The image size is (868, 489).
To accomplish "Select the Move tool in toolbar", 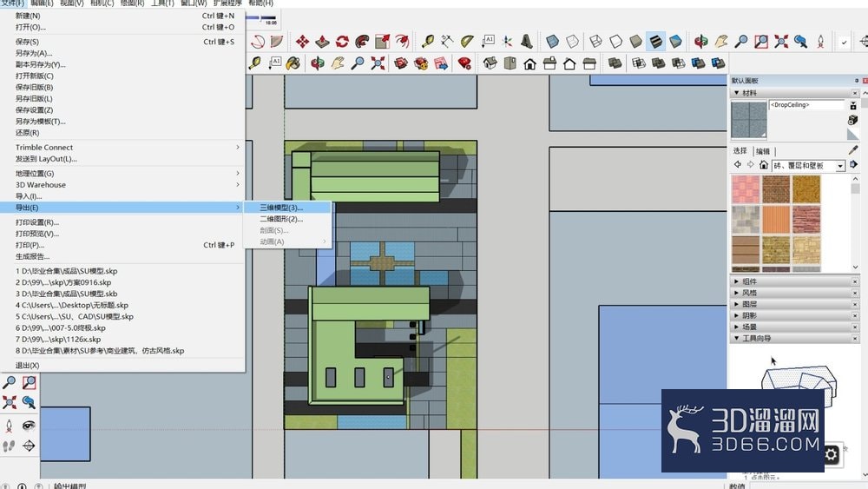I will [302, 42].
